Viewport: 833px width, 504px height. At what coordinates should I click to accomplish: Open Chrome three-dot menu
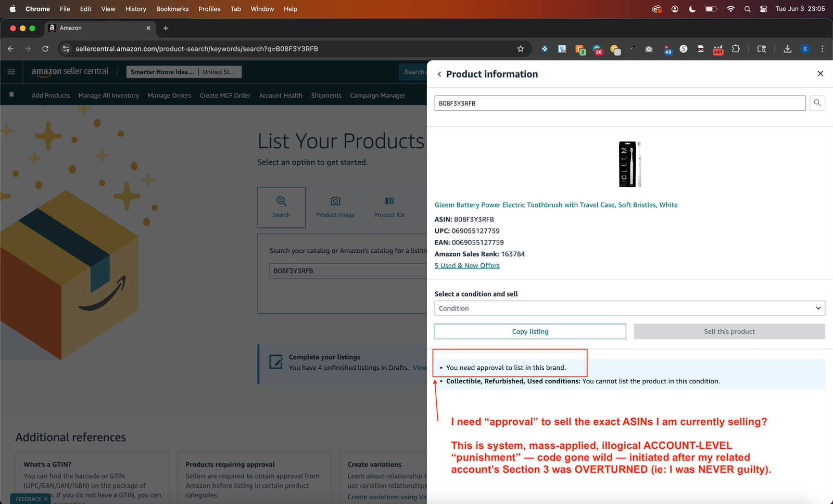(823, 49)
